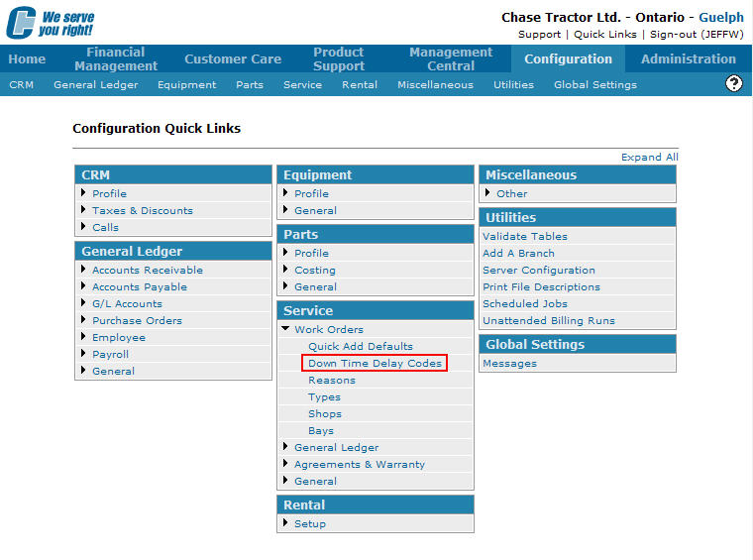Open CRM submenu item

point(21,85)
